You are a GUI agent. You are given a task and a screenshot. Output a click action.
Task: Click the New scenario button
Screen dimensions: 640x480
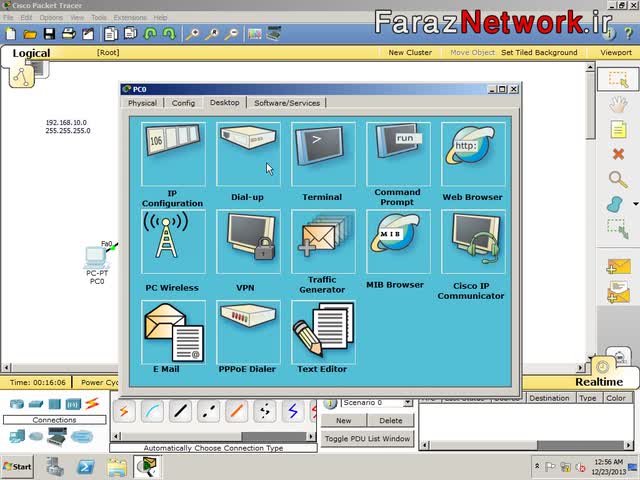click(x=343, y=420)
